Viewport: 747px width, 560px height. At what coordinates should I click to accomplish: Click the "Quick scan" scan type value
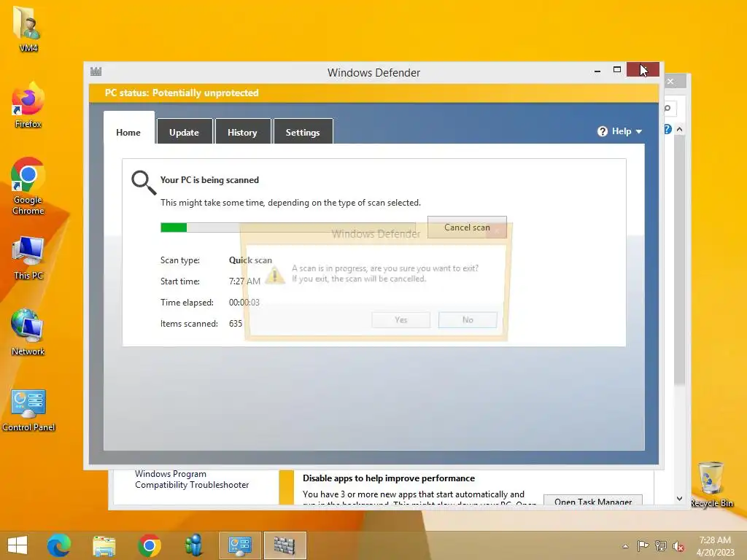[x=250, y=260]
